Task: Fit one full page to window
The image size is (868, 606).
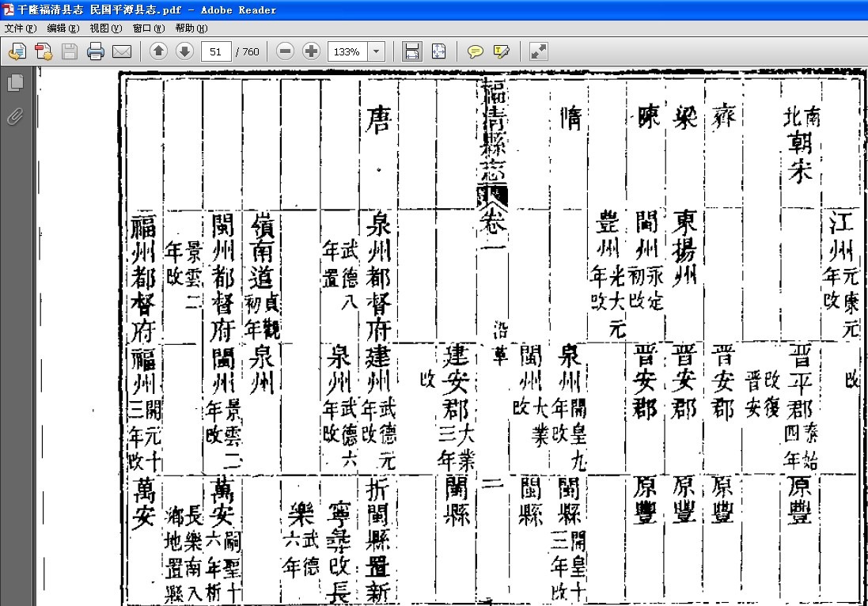Action: [438, 51]
